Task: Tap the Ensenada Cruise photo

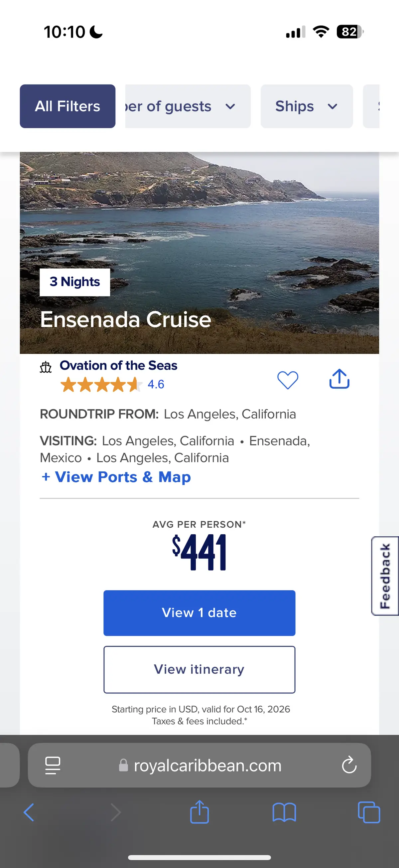Action: pyautogui.click(x=199, y=236)
